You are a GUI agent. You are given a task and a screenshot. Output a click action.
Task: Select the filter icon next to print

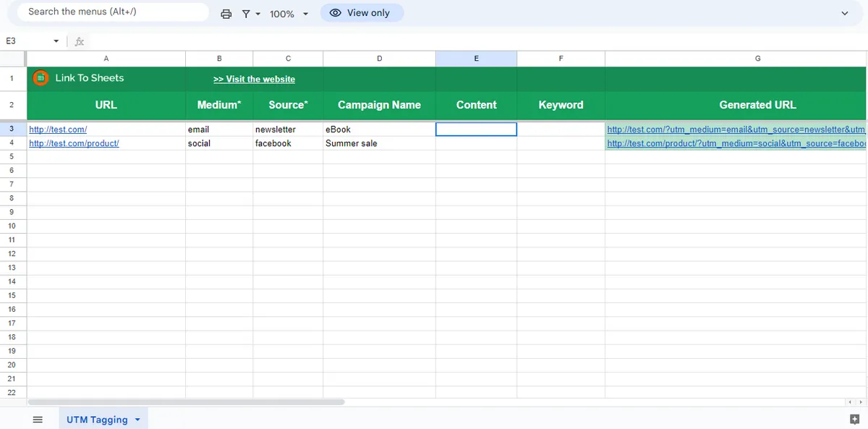pyautogui.click(x=247, y=12)
